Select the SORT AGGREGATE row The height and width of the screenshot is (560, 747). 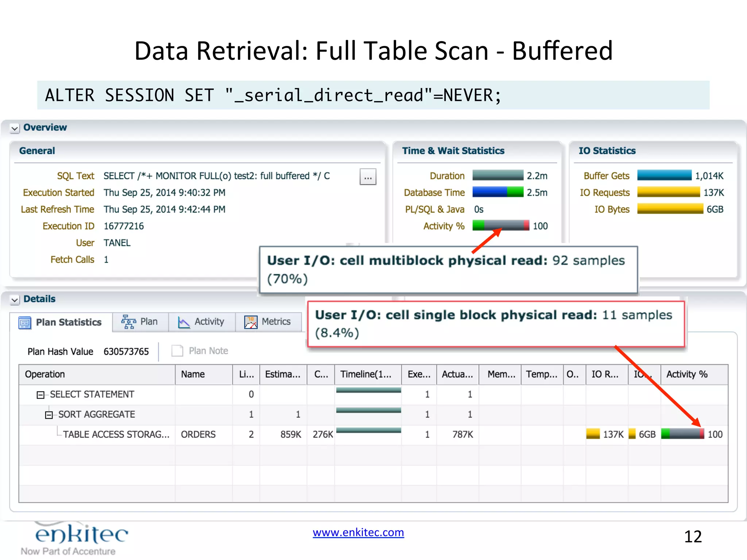373,415
